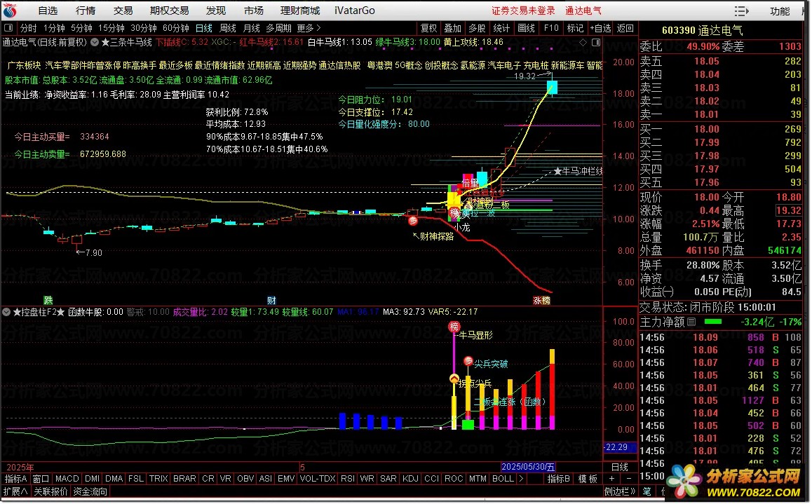Click the circular arrow icon before ★三条牛马线

(x=95, y=43)
